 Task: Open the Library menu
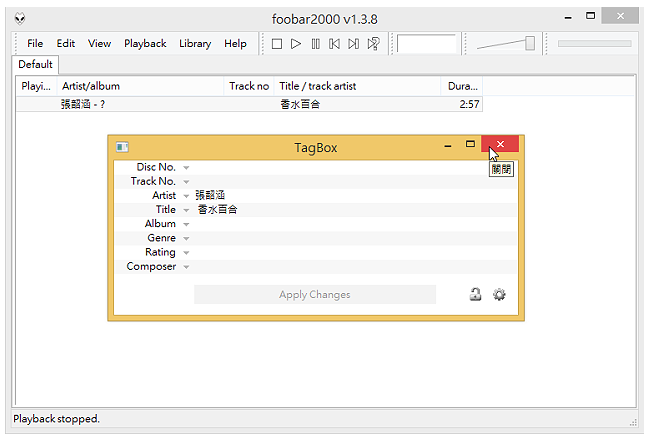pyautogui.click(x=195, y=43)
